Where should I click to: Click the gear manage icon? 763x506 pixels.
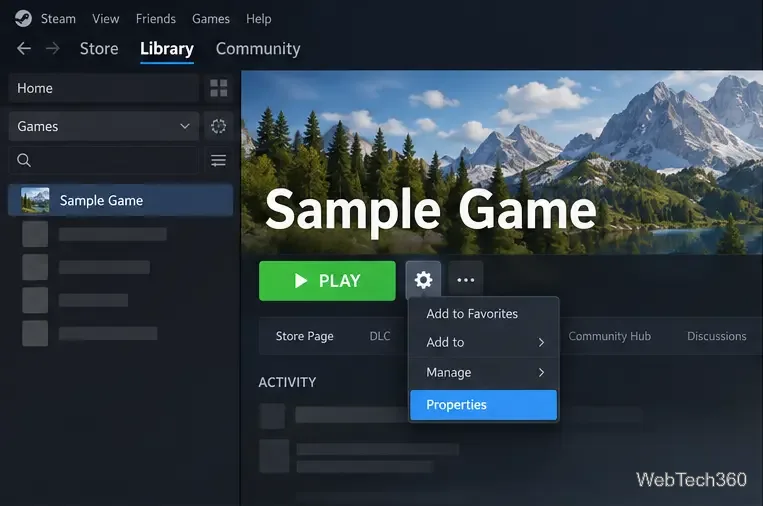click(x=423, y=280)
